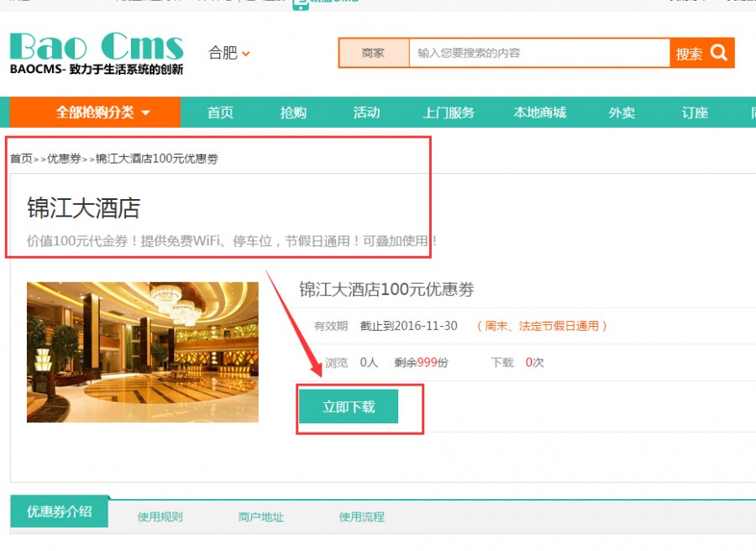Click the 锦江大酒店 heading
Viewport: 756px width, 551px height.
83,208
